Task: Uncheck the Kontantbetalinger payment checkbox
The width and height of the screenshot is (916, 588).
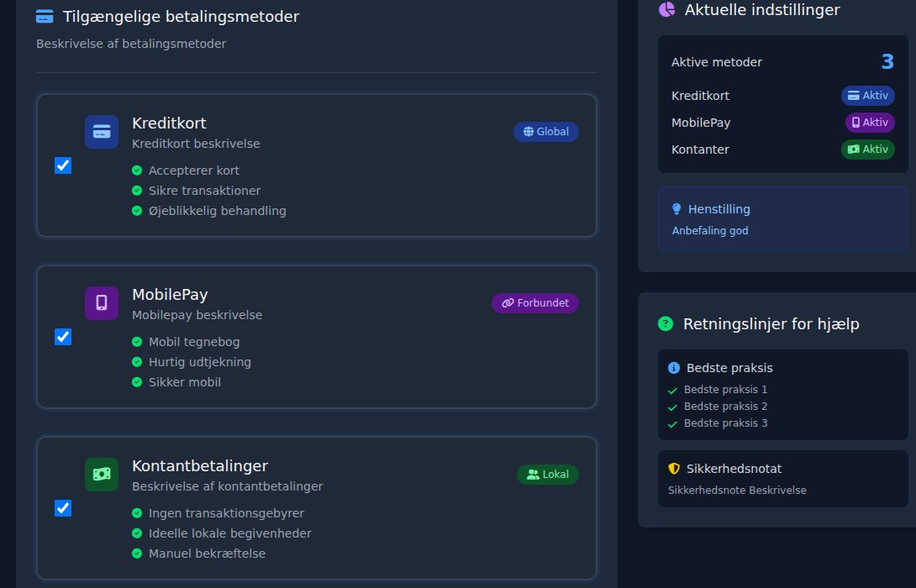Action: point(63,508)
